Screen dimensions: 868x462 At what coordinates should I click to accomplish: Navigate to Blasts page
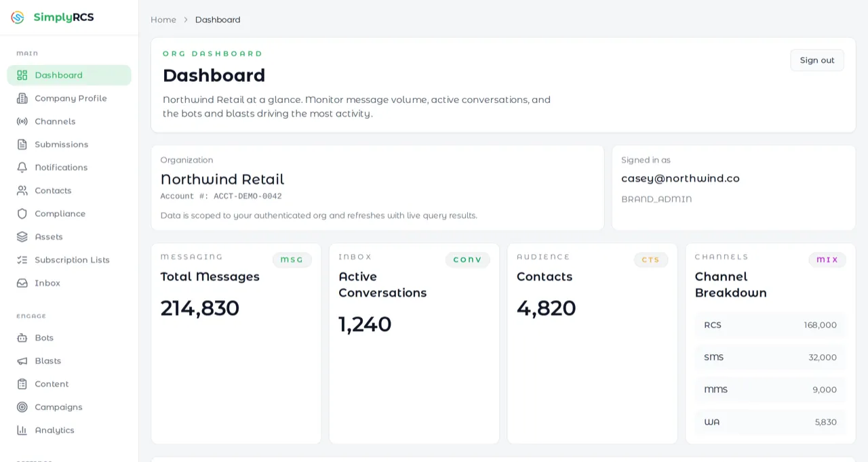pos(69,360)
